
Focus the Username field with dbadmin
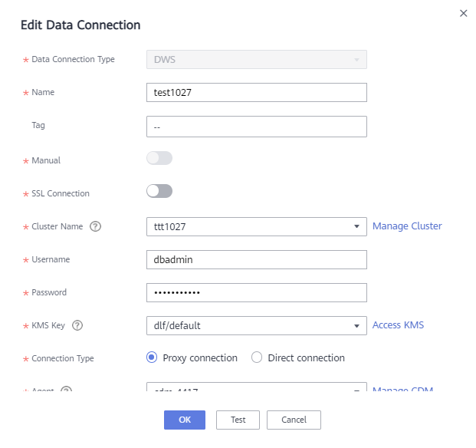(x=257, y=260)
